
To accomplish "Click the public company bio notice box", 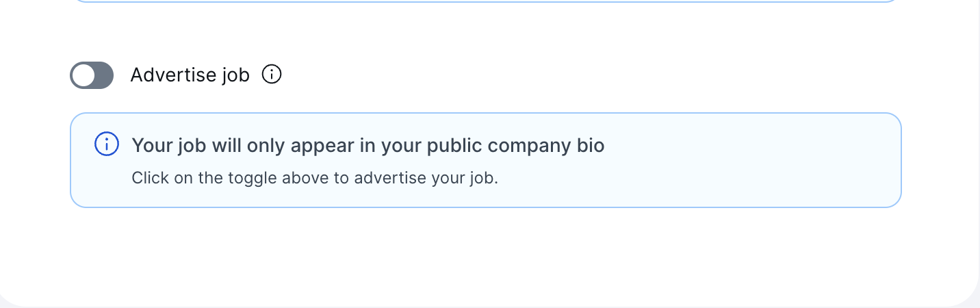I will (x=486, y=160).
